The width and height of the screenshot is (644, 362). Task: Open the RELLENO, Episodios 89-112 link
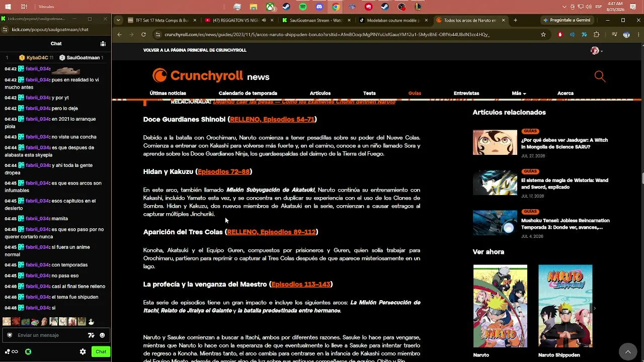pos(271,232)
